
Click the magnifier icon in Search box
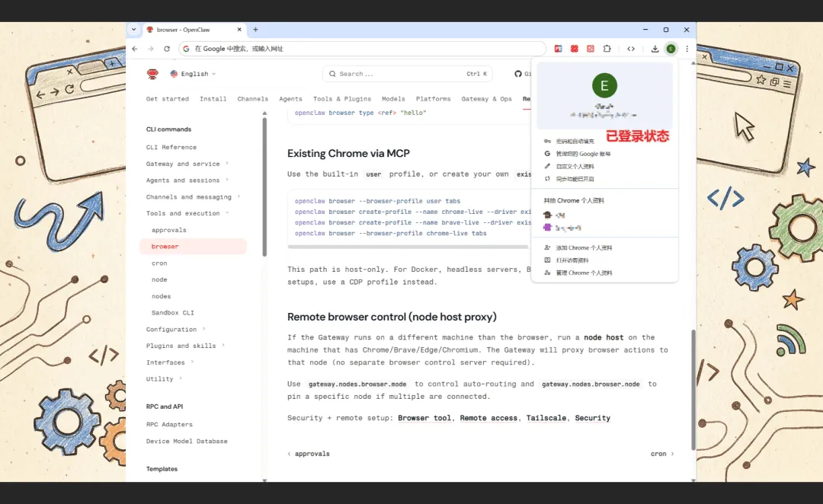coord(332,74)
